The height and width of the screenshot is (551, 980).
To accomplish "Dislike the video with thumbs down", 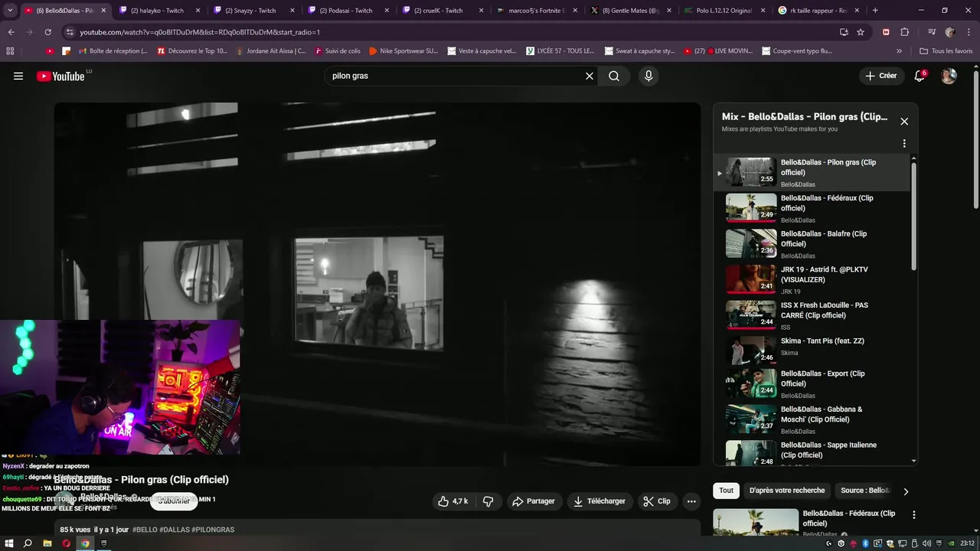I will click(x=488, y=501).
